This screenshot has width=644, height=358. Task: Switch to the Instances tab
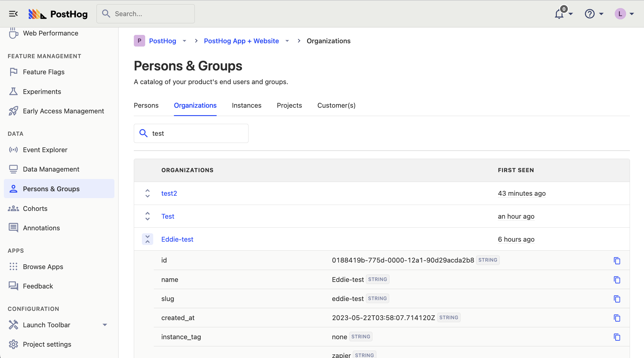(x=246, y=105)
